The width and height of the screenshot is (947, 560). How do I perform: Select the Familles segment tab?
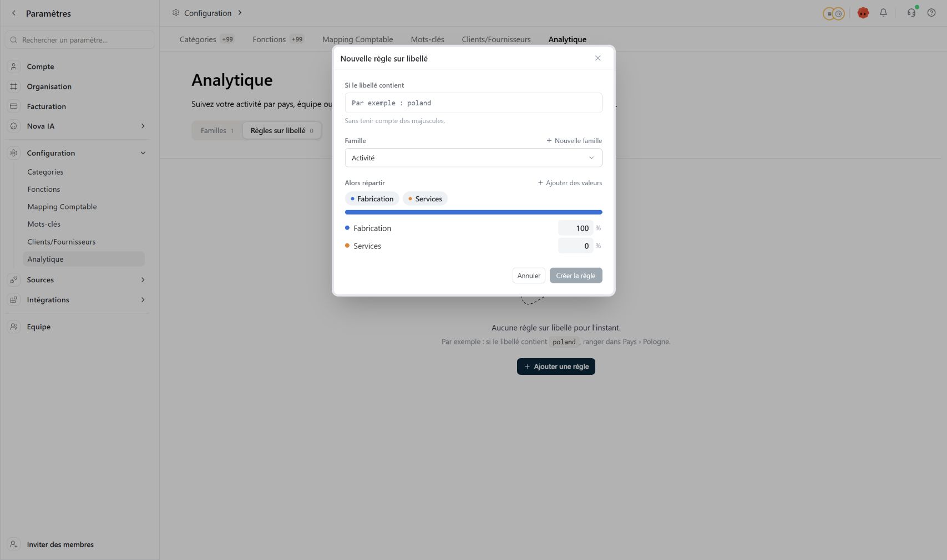(217, 131)
